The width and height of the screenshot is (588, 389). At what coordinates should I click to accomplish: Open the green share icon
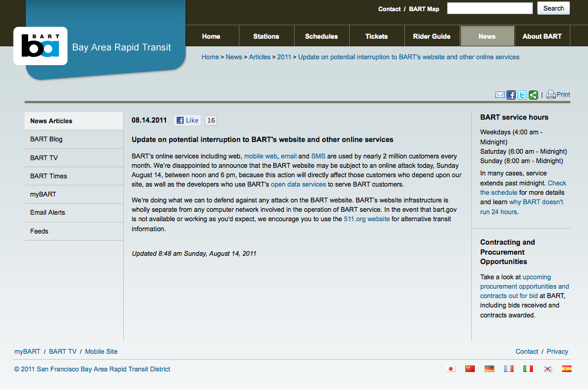click(533, 95)
